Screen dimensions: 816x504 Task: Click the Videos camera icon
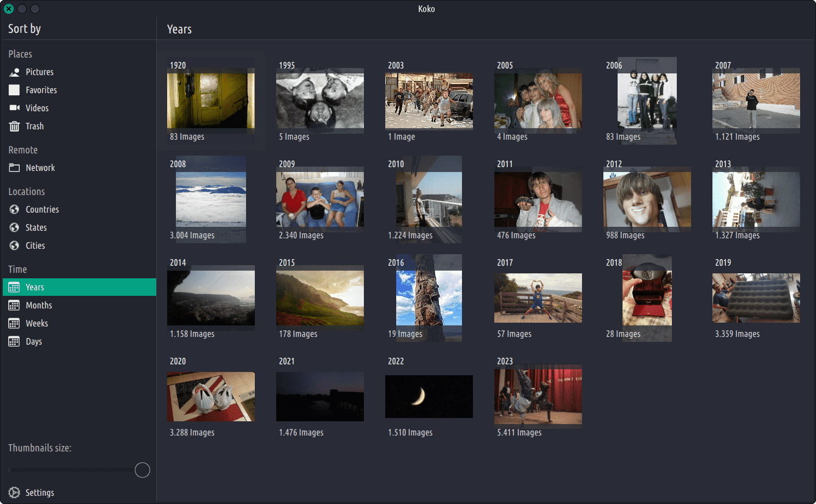[14, 108]
